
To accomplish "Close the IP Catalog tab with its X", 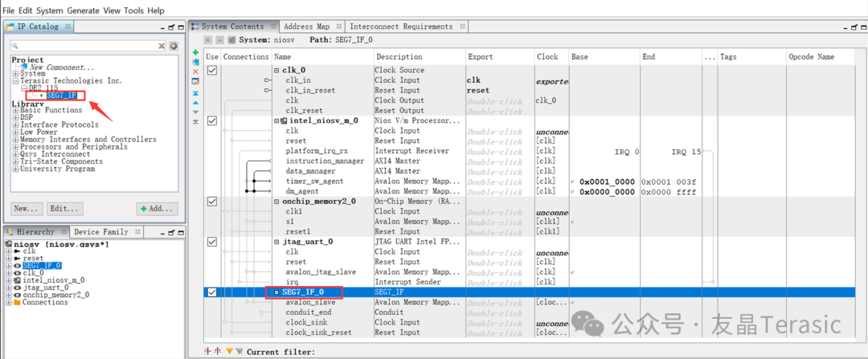I will tap(68, 27).
